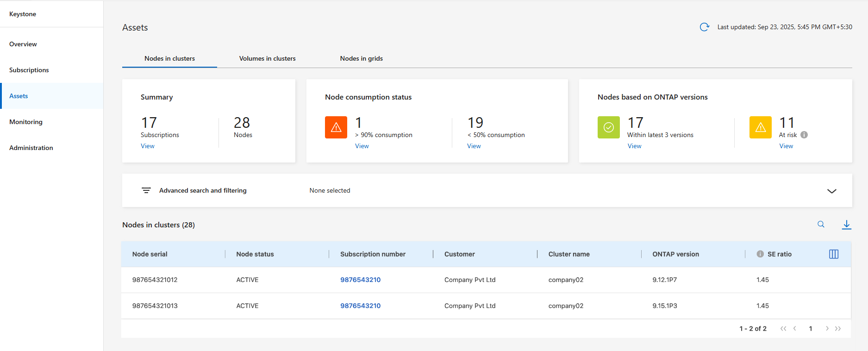Open subscription 9876543210 for node 987654321012
Screen dimensions: 868x351
[x=360, y=280]
